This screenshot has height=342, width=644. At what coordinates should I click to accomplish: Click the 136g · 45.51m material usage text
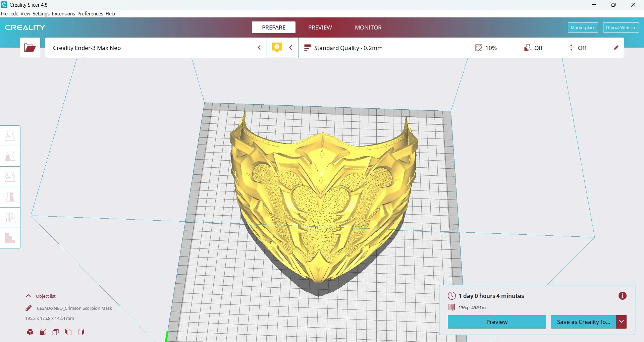[472, 307]
